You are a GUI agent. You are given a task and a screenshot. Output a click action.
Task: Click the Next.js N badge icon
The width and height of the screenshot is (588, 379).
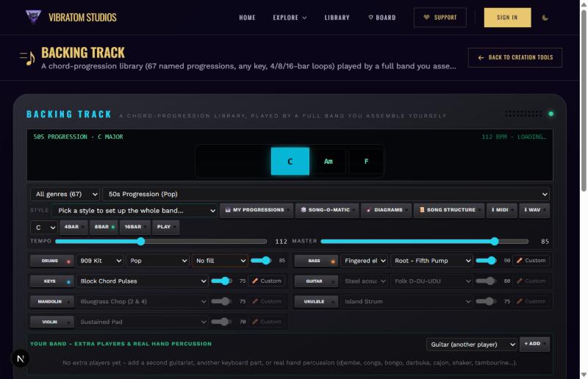coord(21,358)
